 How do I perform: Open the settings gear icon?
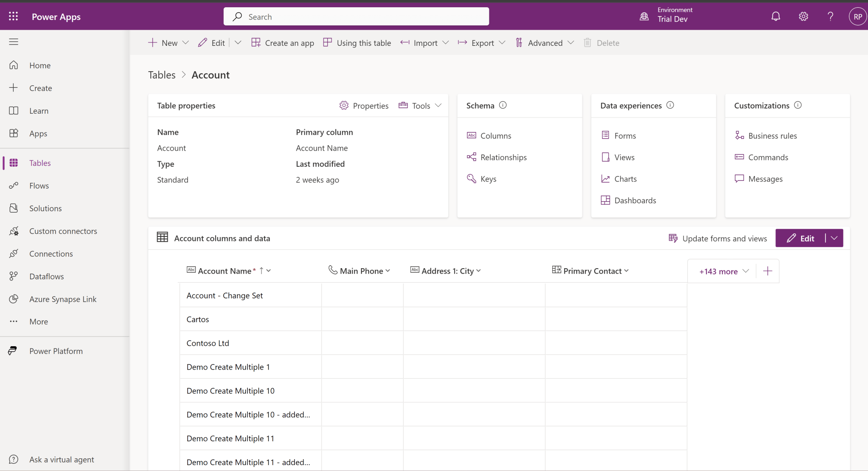coord(803,17)
